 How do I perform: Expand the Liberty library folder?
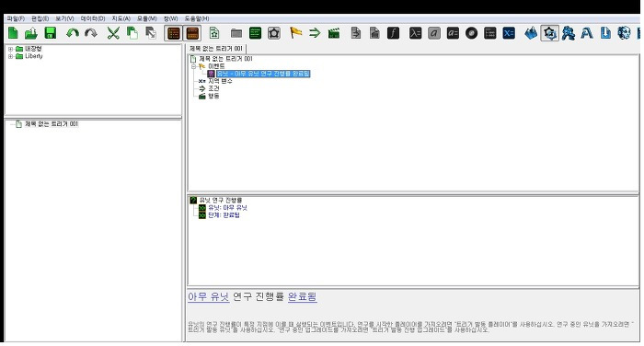(10, 56)
